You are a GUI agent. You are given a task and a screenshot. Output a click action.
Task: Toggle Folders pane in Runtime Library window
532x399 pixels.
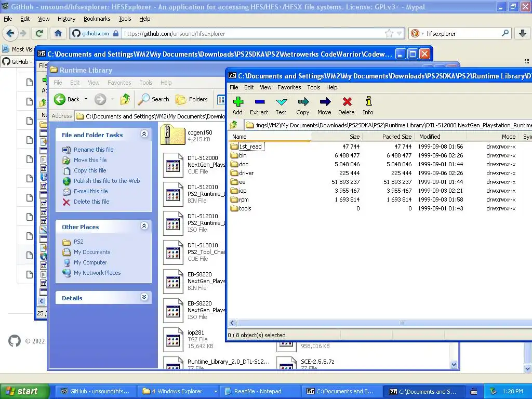coord(192,99)
